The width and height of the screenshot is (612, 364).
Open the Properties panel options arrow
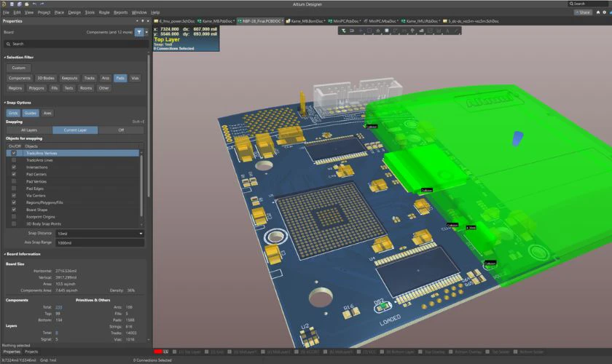(x=137, y=21)
